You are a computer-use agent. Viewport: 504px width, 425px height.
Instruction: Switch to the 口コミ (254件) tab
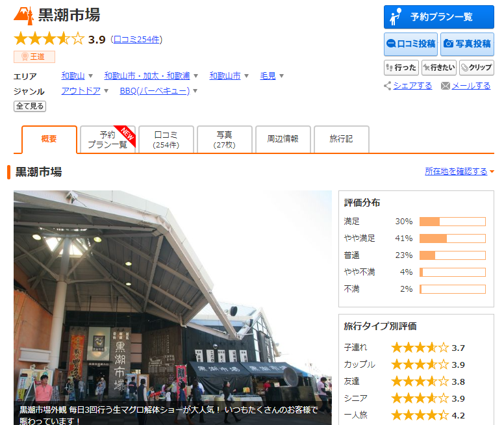[x=166, y=140]
